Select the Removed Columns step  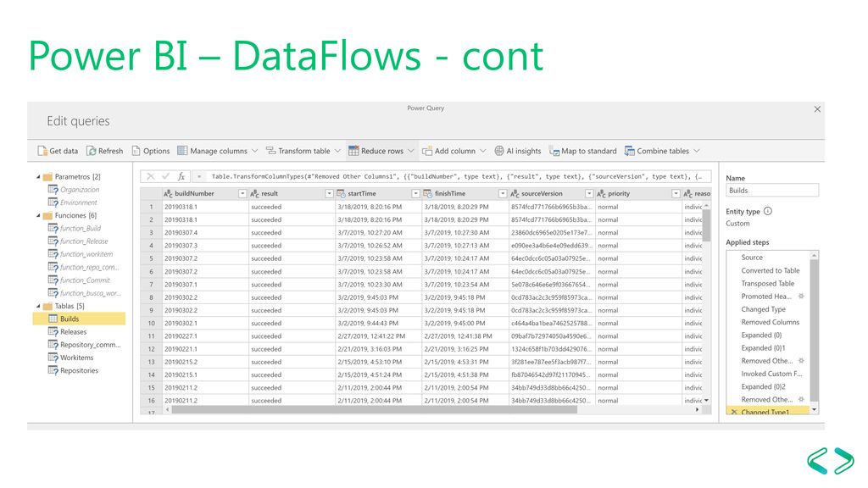coord(770,322)
